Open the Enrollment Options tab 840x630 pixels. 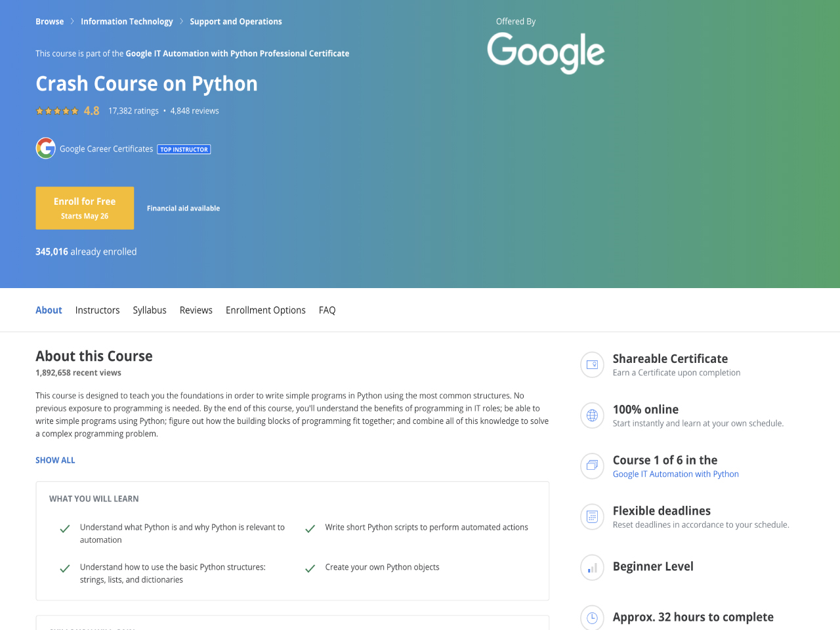coord(266,310)
